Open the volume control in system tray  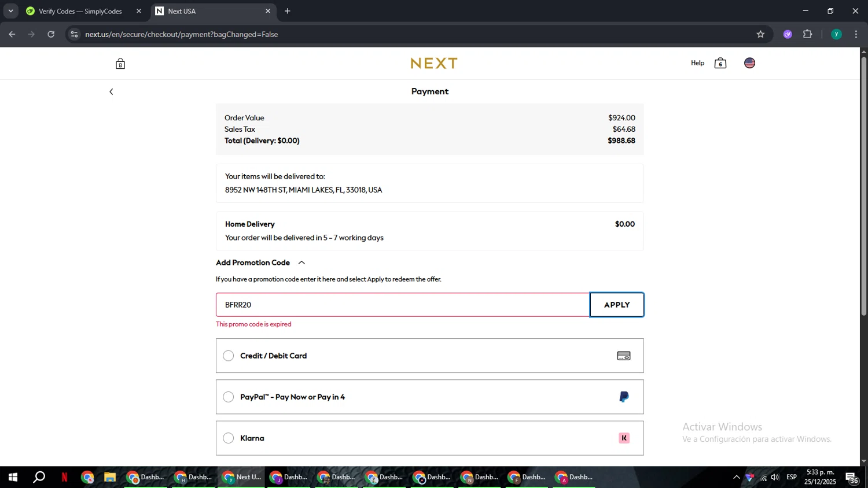(x=775, y=477)
